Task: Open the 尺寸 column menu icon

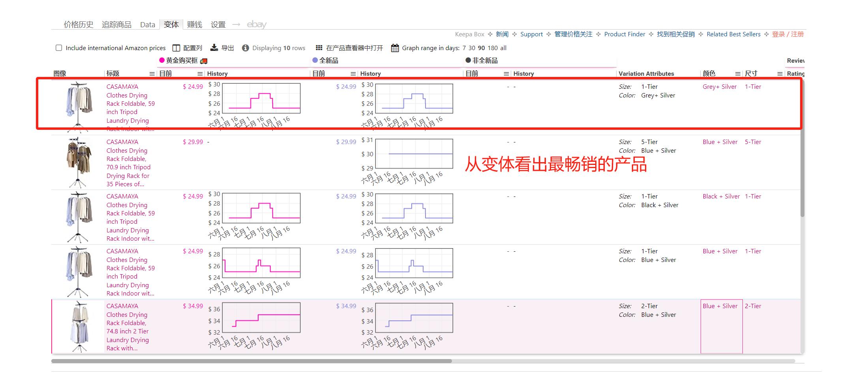Action: tap(780, 74)
